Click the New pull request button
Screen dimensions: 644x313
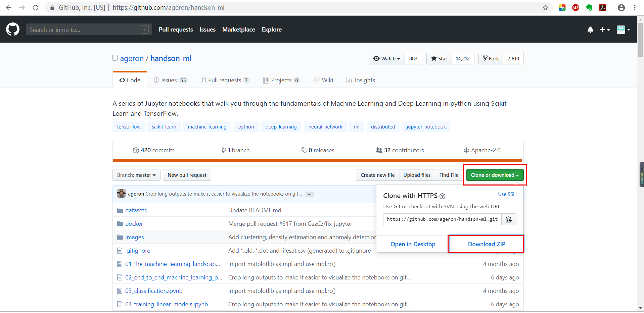coord(187,175)
